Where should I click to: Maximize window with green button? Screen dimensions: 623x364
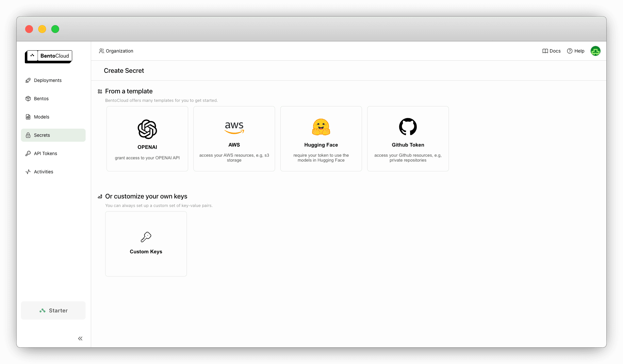click(x=55, y=29)
